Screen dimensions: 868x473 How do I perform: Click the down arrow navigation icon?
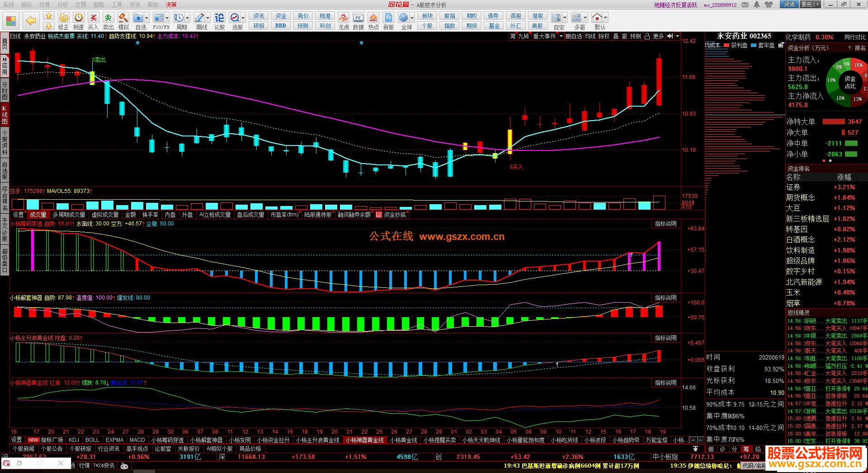(x=49, y=26)
